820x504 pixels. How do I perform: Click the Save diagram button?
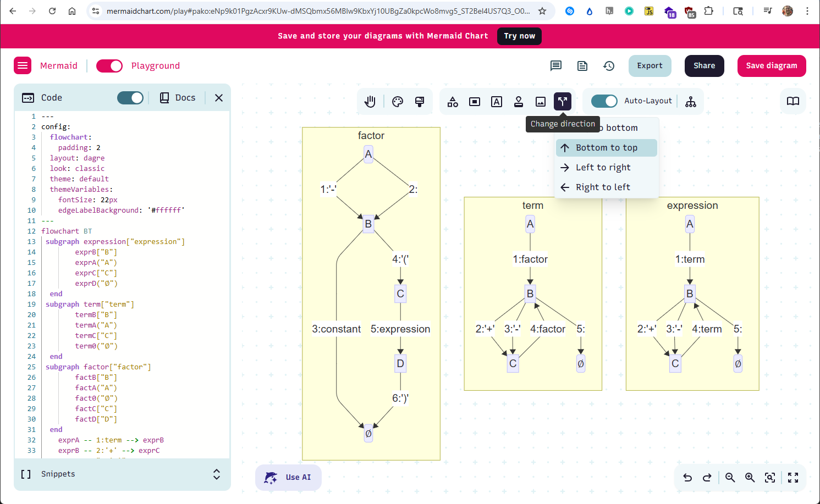coord(772,65)
